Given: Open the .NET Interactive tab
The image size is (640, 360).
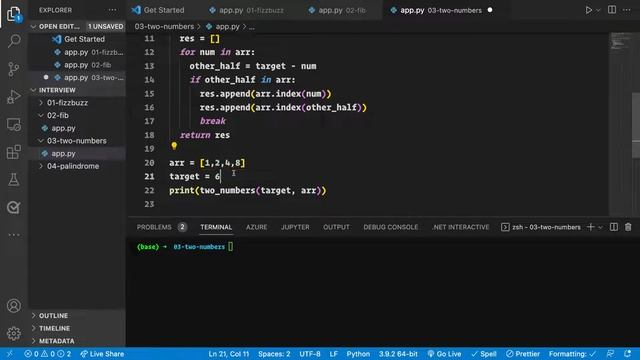Looking at the screenshot, I should [461, 227].
